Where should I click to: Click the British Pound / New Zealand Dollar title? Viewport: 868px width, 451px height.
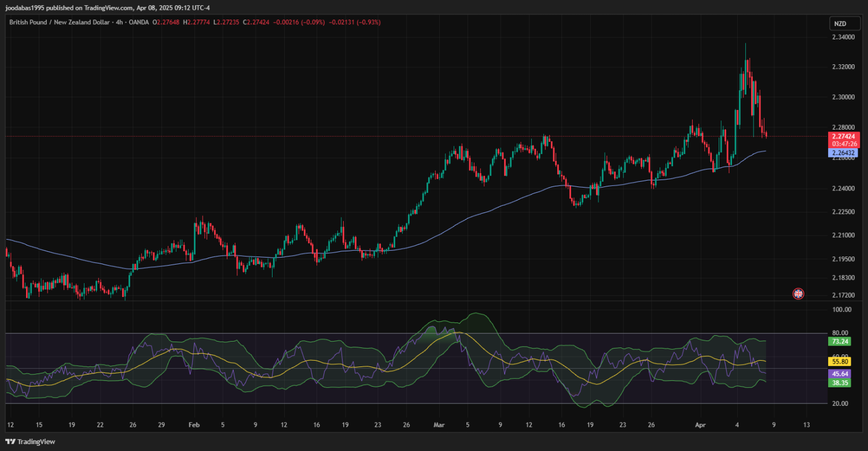(x=58, y=22)
